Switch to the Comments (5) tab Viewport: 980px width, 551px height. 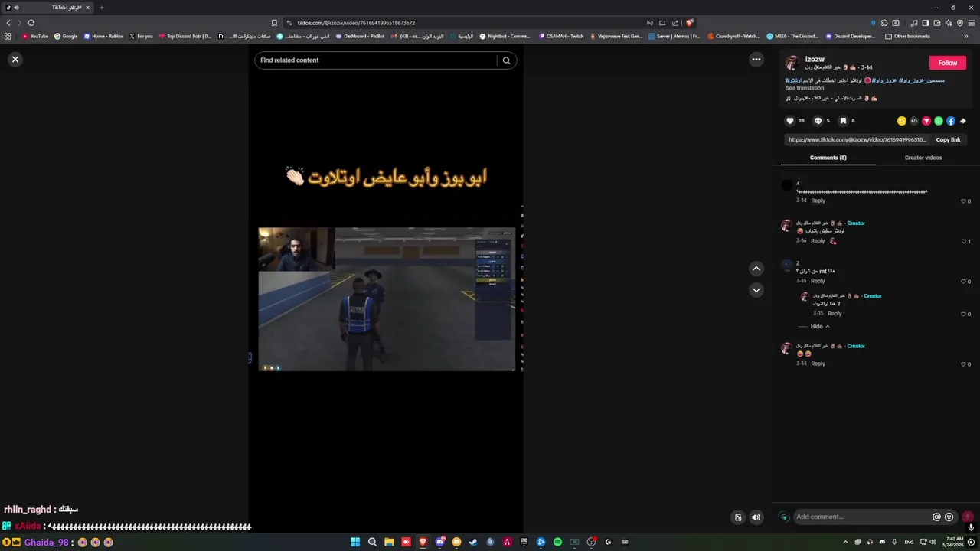pyautogui.click(x=828, y=158)
